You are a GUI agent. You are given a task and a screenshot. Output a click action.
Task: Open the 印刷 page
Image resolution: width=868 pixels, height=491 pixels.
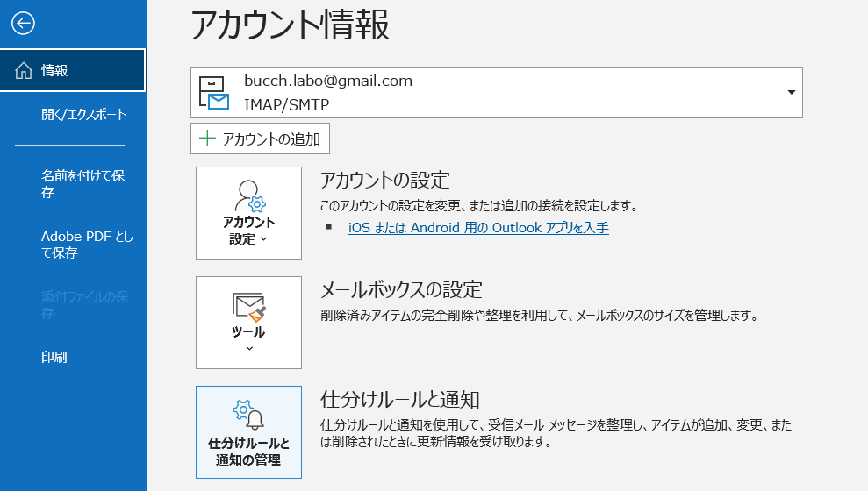[54, 357]
